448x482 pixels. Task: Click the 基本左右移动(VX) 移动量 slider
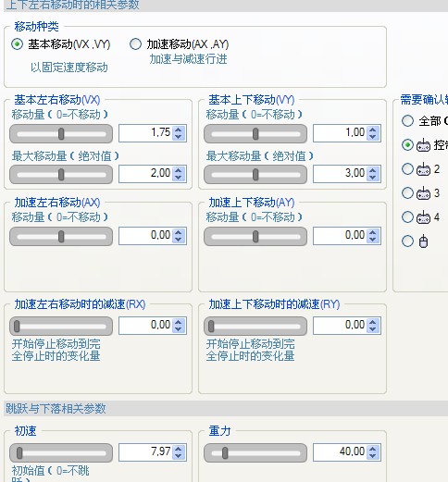pyautogui.click(x=61, y=134)
